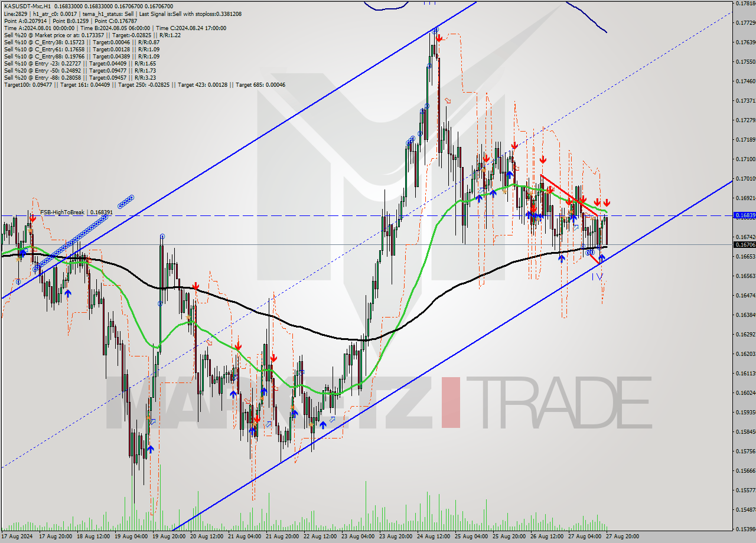756x543 pixels.
Task: Click 'Sell %20 @ Entry -50: 0.24892' line
Action: [80, 70]
